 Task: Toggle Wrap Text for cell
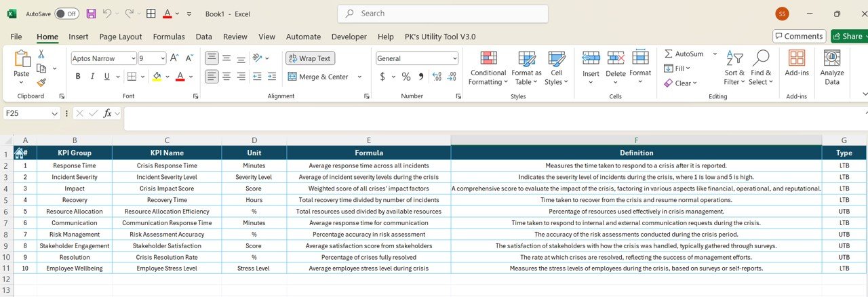[x=310, y=58]
